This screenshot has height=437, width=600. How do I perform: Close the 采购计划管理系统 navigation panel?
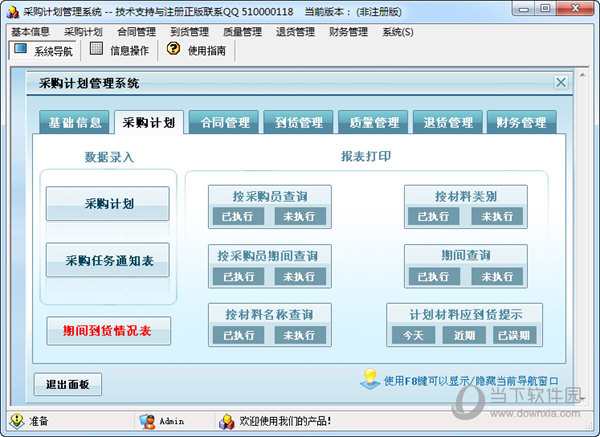561,82
